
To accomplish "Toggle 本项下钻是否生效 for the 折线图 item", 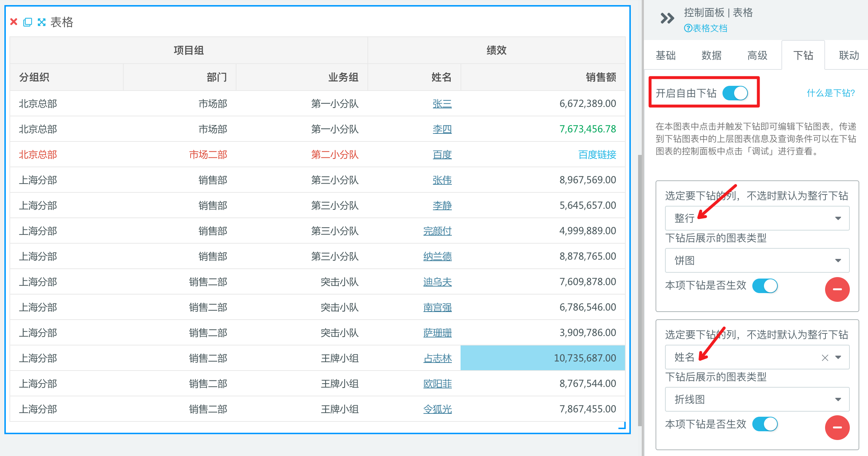I will coord(765,424).
